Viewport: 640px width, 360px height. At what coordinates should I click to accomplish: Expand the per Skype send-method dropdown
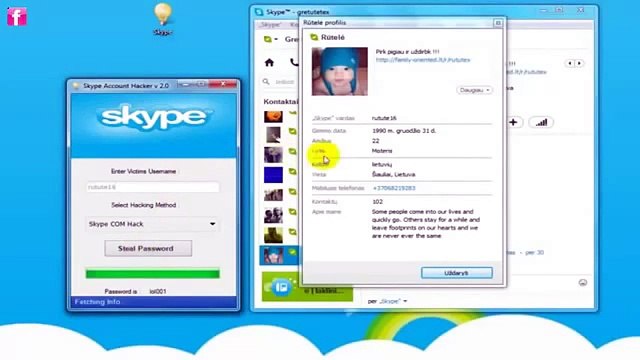point(387,301)
